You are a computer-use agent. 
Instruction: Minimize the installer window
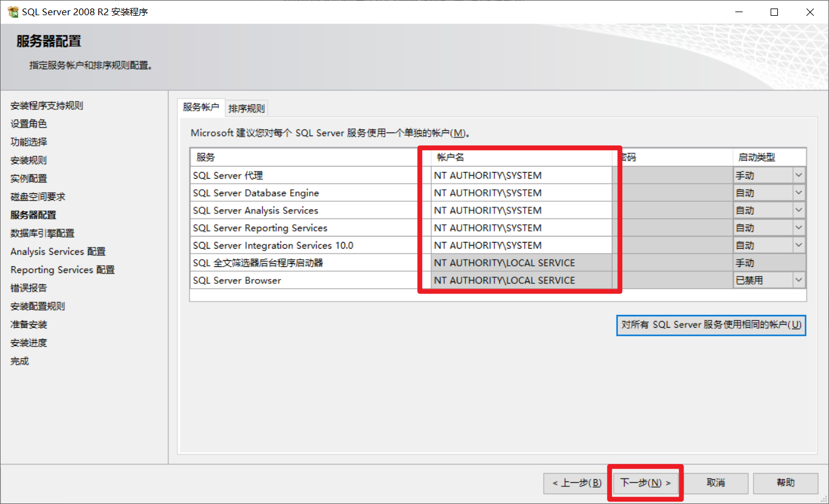coord(738,12)
